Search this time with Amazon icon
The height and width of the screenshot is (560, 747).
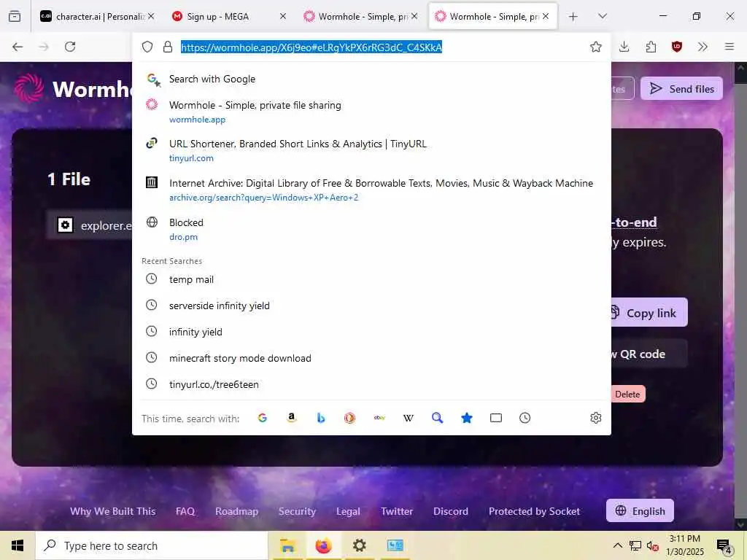tap(292, 418)
